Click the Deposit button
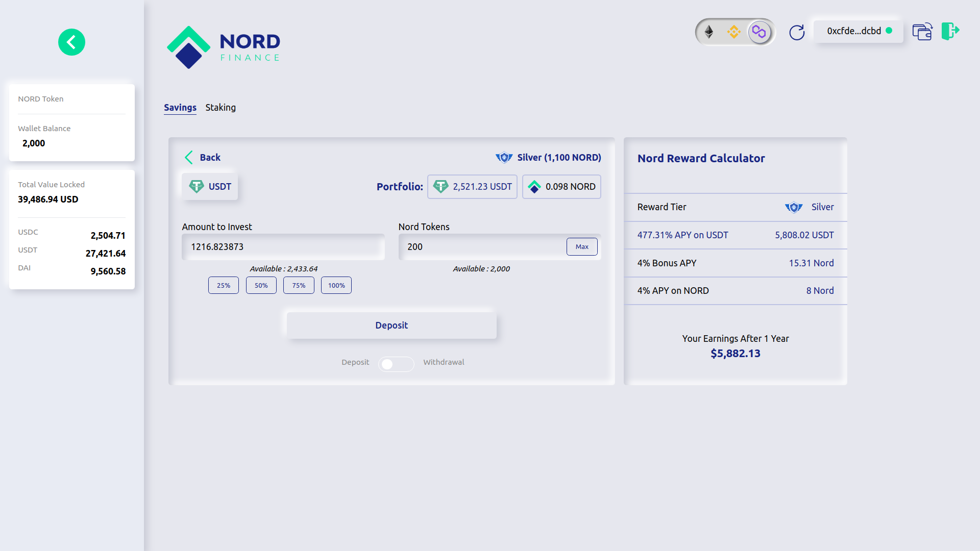 [x=391, y=325]
